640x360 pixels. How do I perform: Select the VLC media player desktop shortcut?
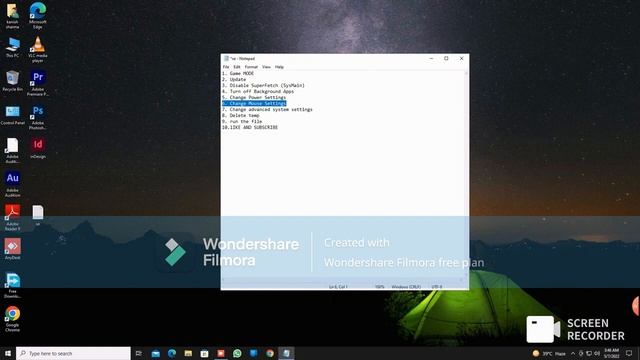[38, 49]
